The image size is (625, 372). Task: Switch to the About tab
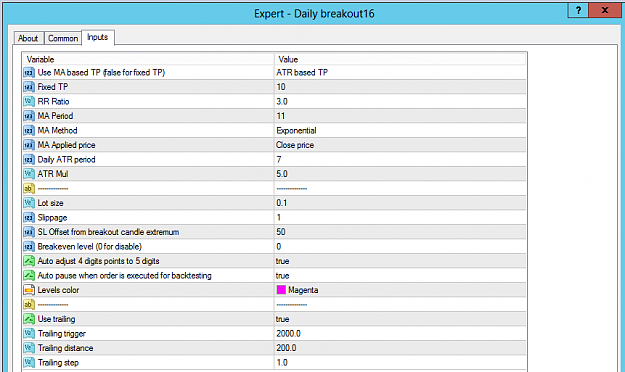pos(28,38)
